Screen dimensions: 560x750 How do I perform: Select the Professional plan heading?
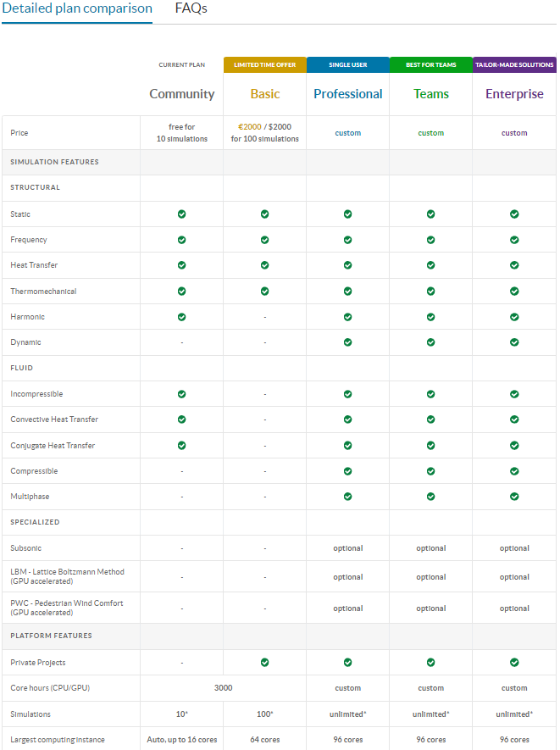click(348, 94)
